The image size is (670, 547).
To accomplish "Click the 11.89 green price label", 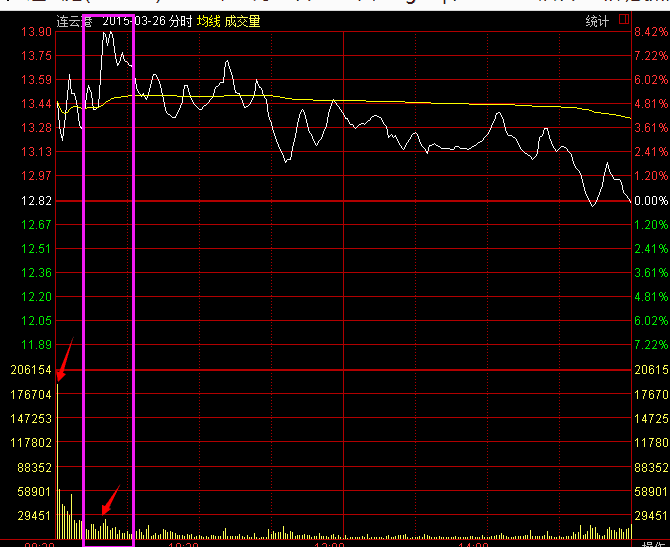I will tap(38, 345).
